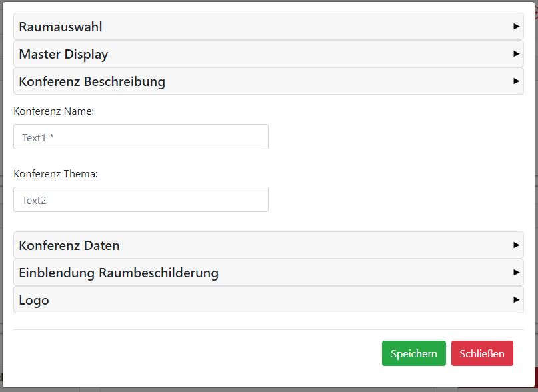Click the triangle icon beside Master Display
Screen dimensions: 538x392
click(516, 54)
